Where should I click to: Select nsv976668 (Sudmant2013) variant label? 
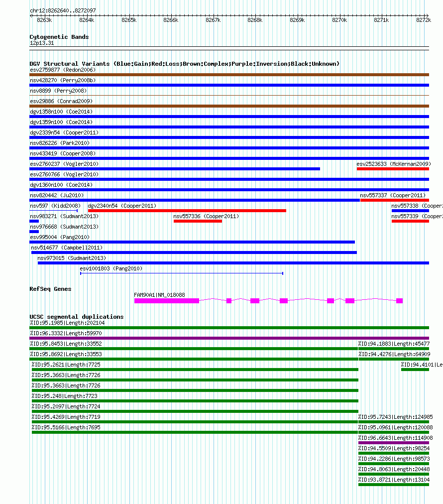(x=64, y=227)
